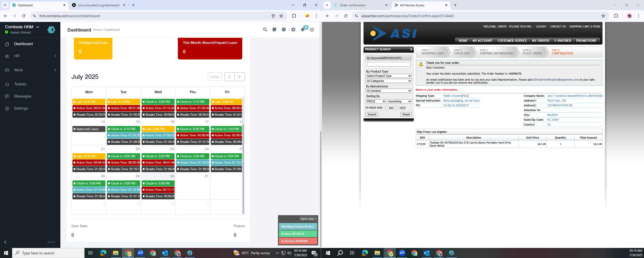Open the notifications bell showing 39

(x=303, y=29)
